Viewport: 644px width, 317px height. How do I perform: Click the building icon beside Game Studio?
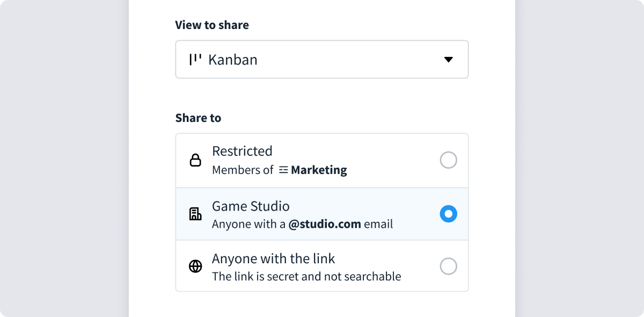point(195,214)
